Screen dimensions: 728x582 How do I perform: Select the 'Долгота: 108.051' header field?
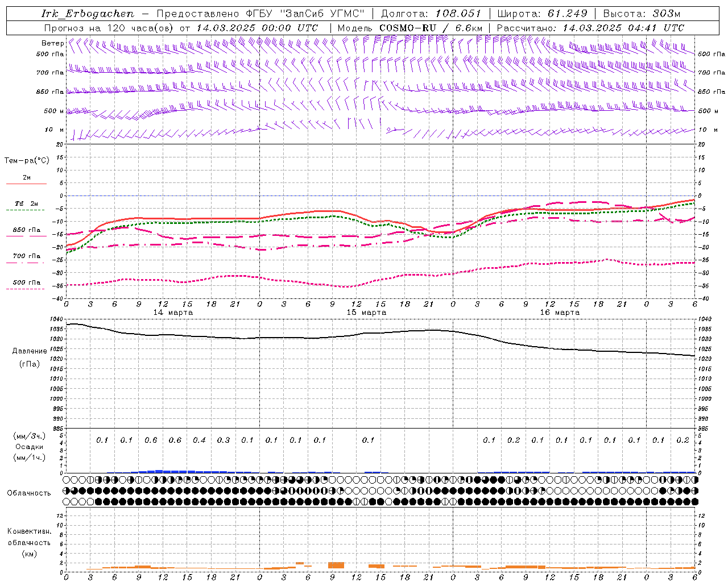point(431,14)
